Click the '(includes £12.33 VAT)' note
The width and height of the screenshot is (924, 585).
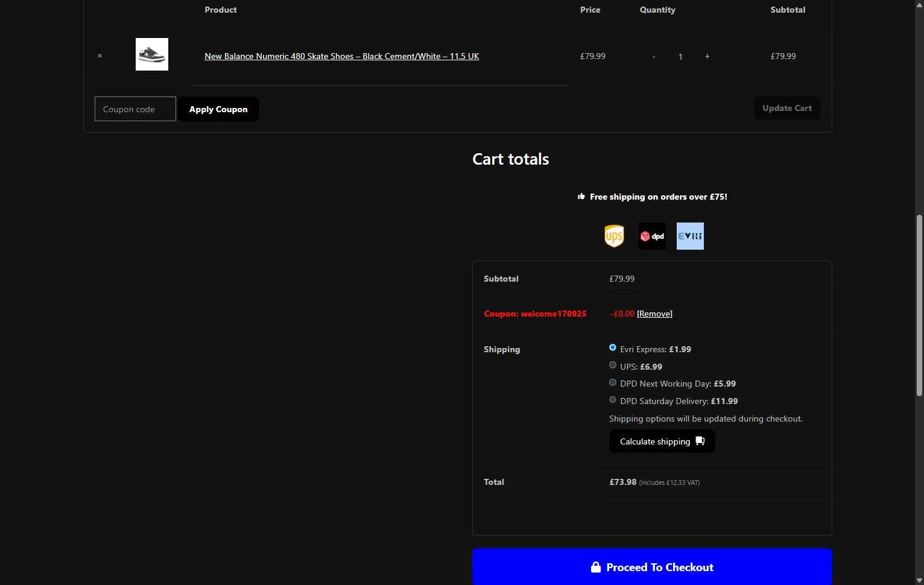[x=669, y=482]
